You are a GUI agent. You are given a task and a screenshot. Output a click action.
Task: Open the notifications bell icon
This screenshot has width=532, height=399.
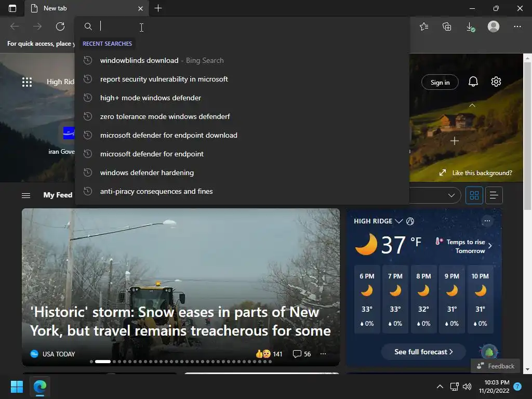click(x=473, y=82)
